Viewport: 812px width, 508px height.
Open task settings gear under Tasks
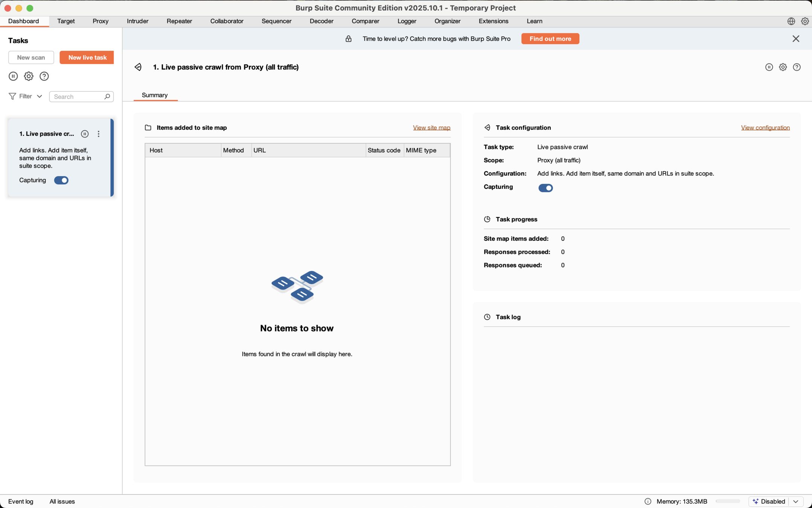tap(29, 76)
